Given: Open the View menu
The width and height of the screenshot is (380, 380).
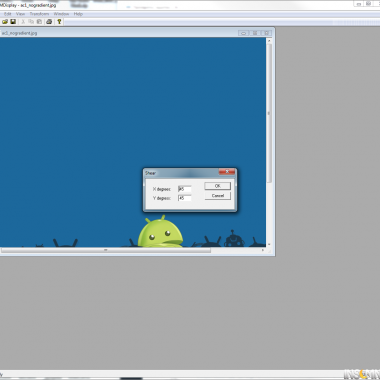Looking at the screenshot, I should (20, 14).
